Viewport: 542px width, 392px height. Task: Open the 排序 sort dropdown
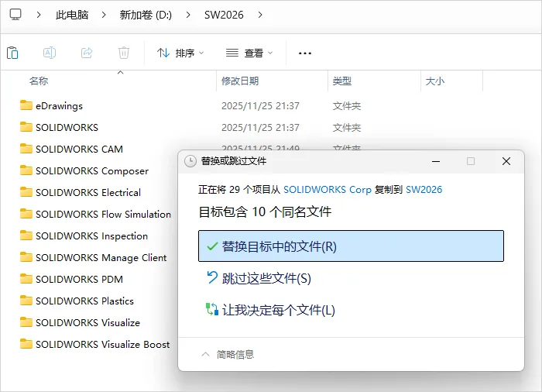click(180, 53)
